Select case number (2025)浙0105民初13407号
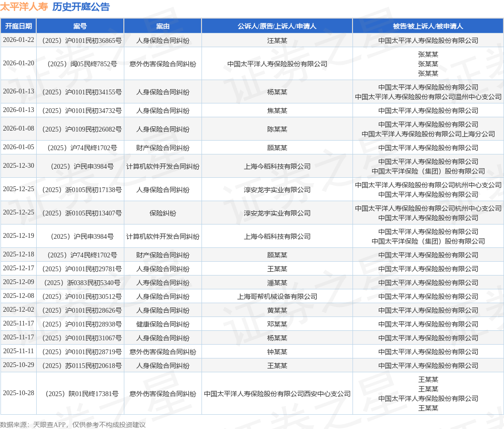The image size is (504, 429). (x=82, y=213)
